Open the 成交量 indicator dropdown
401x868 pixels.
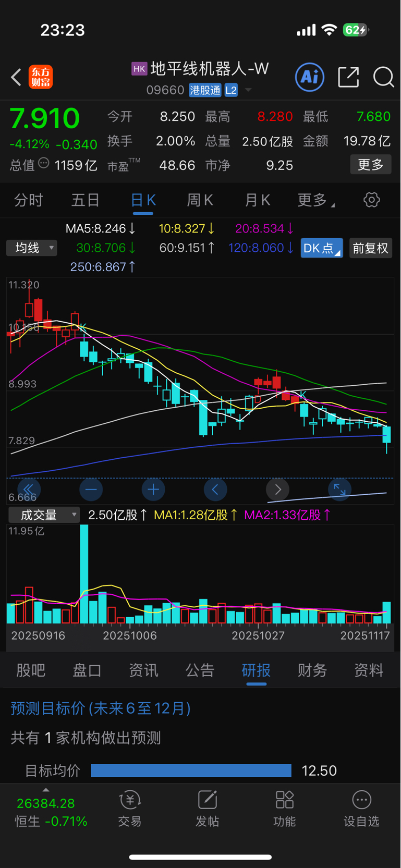[44, 515]
